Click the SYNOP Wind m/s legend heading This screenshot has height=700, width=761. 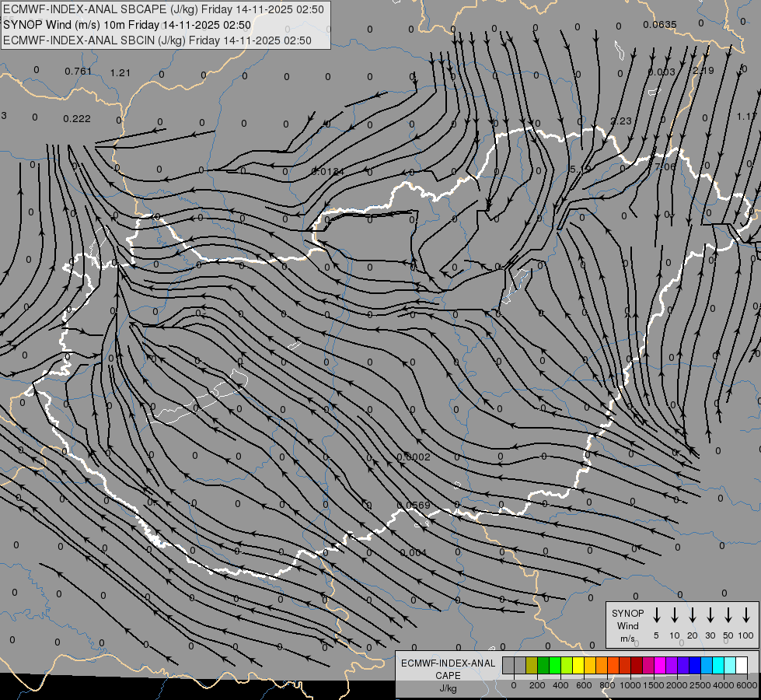click(x=627, y=625)
